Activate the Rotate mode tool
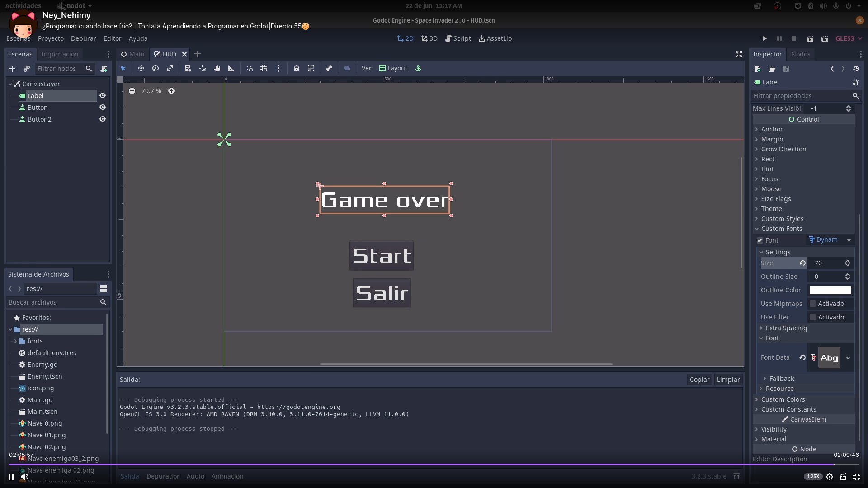 click(x=156, y=68)
